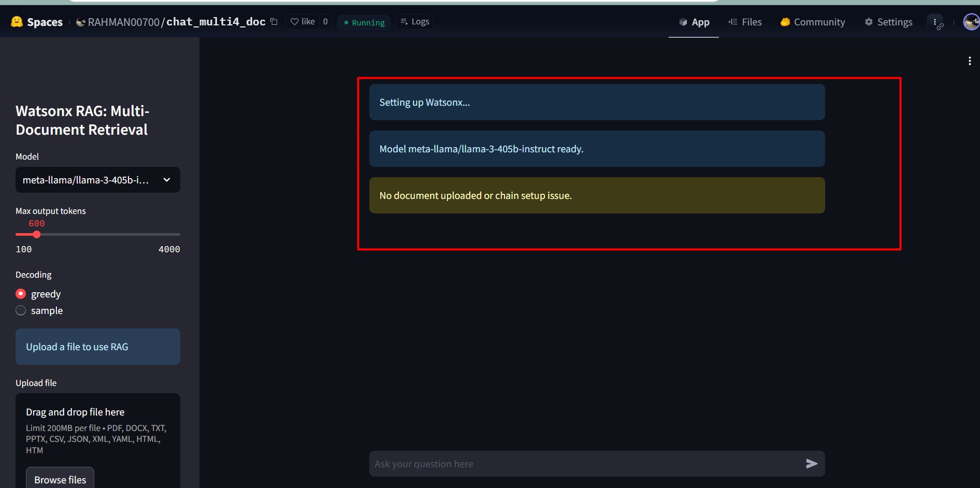
Task: Open the chat_multi4_doc space link
Action: (215, 22)
